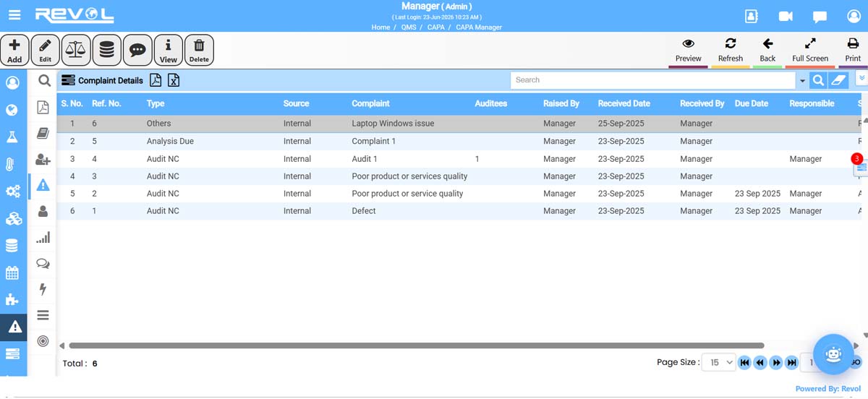Open the notification badge showing 3

pyautogui.click(x=857, y=158)
